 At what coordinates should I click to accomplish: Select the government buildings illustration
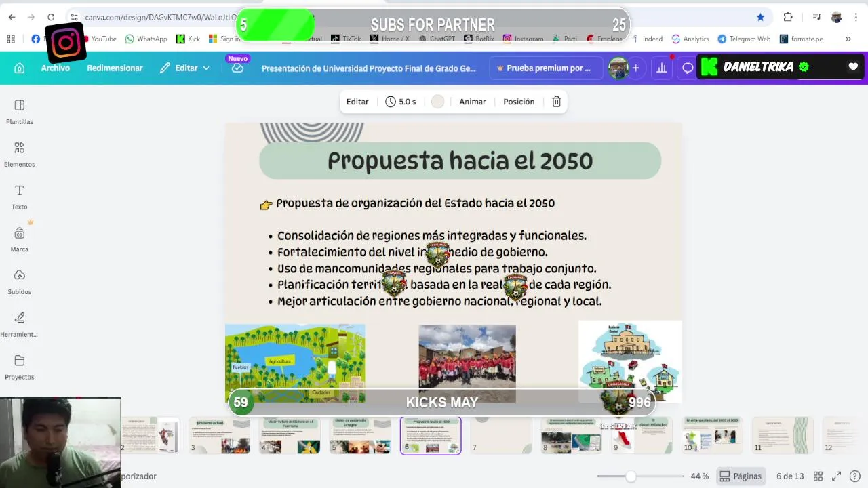pos(630,361)
